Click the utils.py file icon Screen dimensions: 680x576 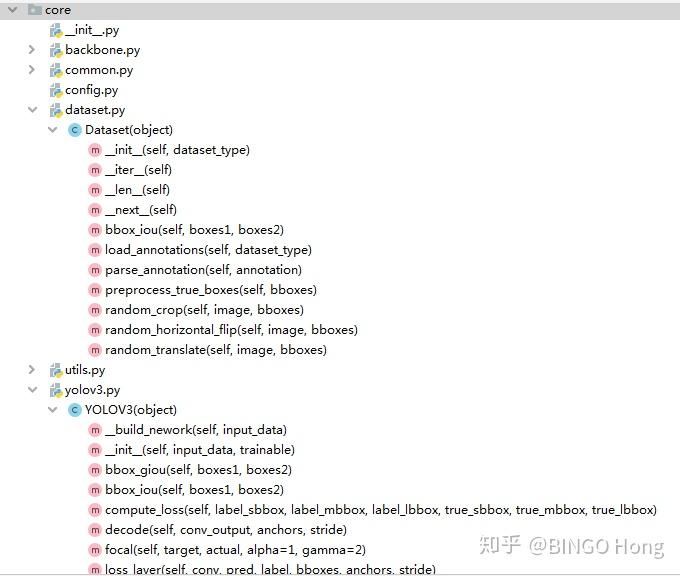point(56,370)
